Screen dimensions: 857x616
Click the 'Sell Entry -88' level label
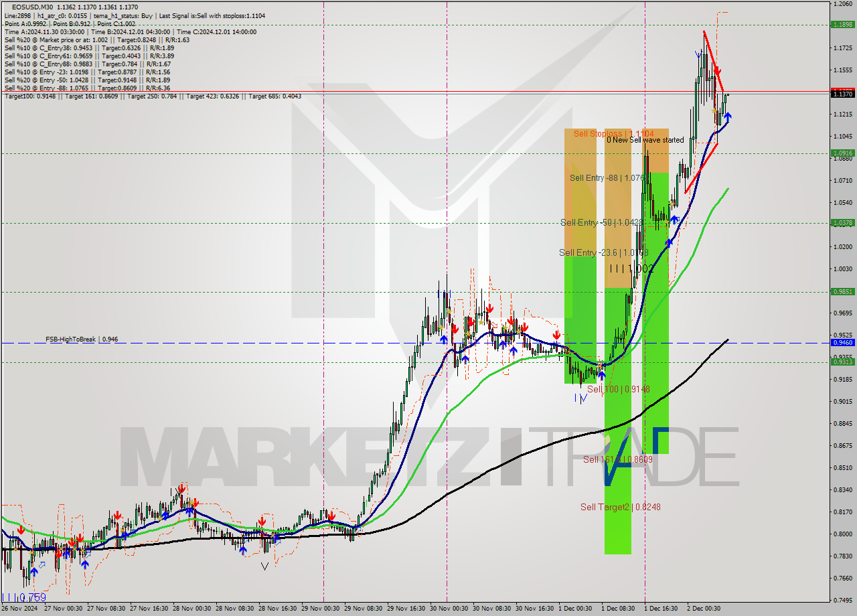tap(607, 177)
